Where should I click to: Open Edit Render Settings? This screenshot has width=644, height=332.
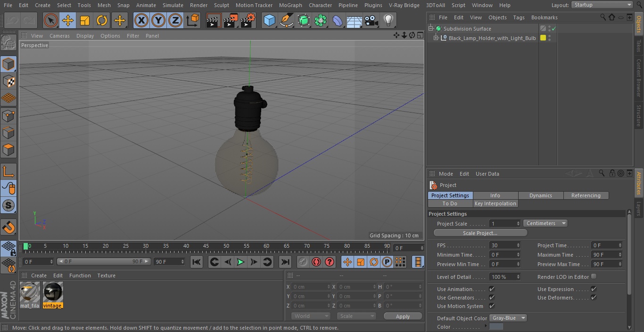248,20
